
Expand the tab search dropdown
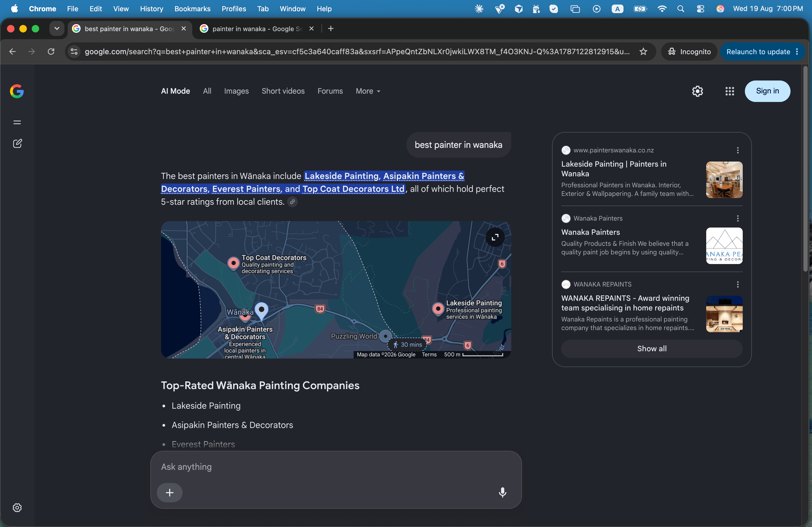(57, 29)
